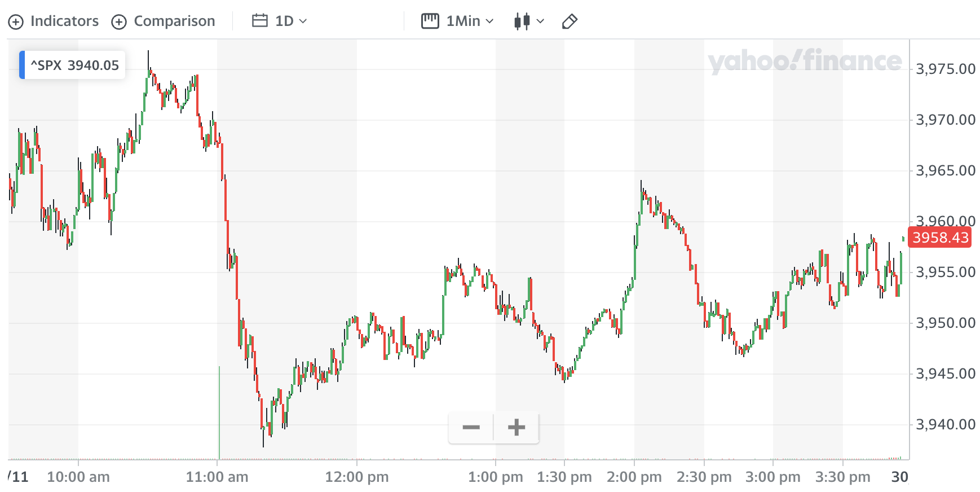Click the yahoo!finance watermark logo
Screen dimensions: 980x492
tap(805, 61)
